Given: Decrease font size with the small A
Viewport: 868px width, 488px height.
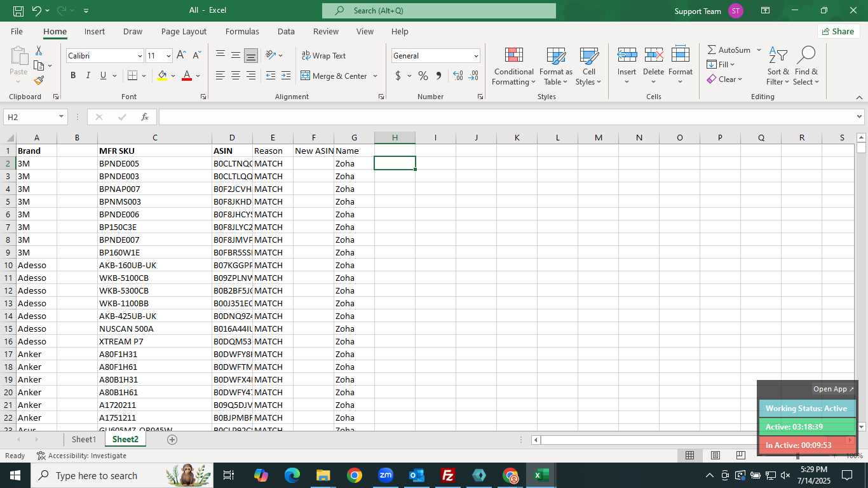Looking at the screenshot, I should point(196,56).
